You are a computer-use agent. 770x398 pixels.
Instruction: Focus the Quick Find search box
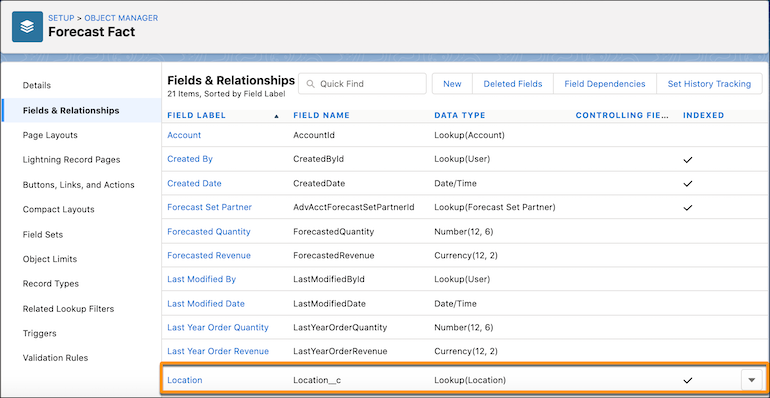362,84
